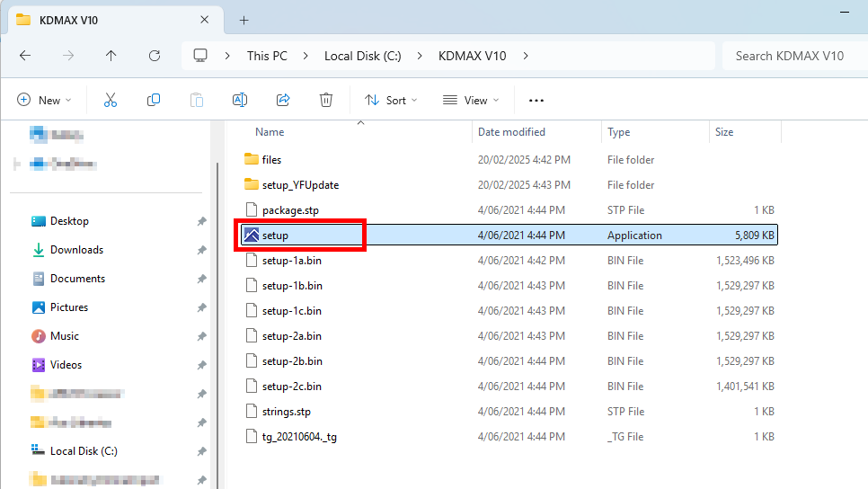The image size is (868, 489).
Task: Click the files folder icon
Action: click(252, 159)
